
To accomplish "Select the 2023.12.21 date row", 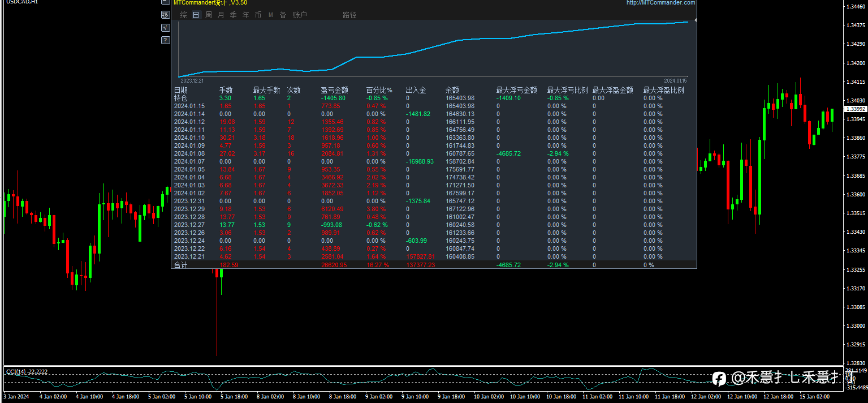I will tap(189, 256).
